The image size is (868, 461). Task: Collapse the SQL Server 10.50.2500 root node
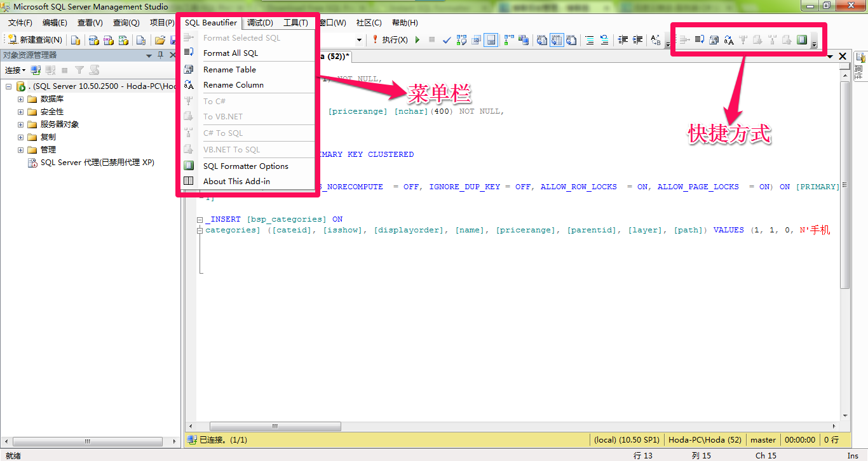coord(9,86)
